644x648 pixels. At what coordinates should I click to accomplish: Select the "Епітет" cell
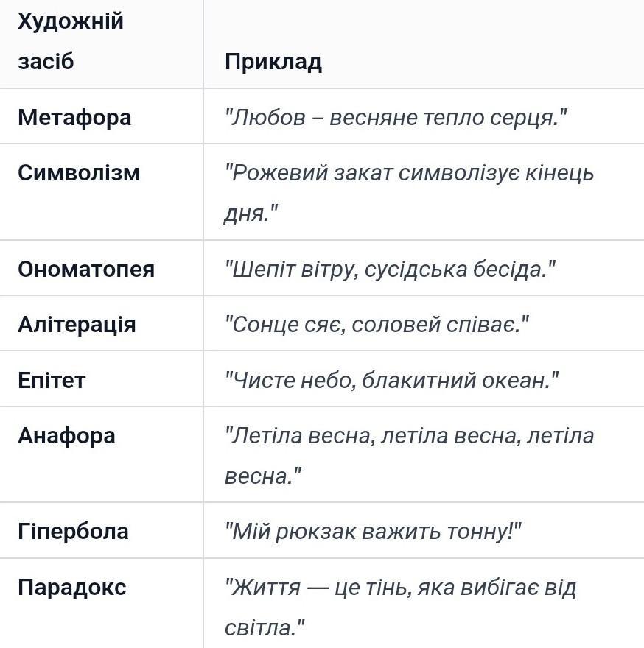click(x=52, y=380)
